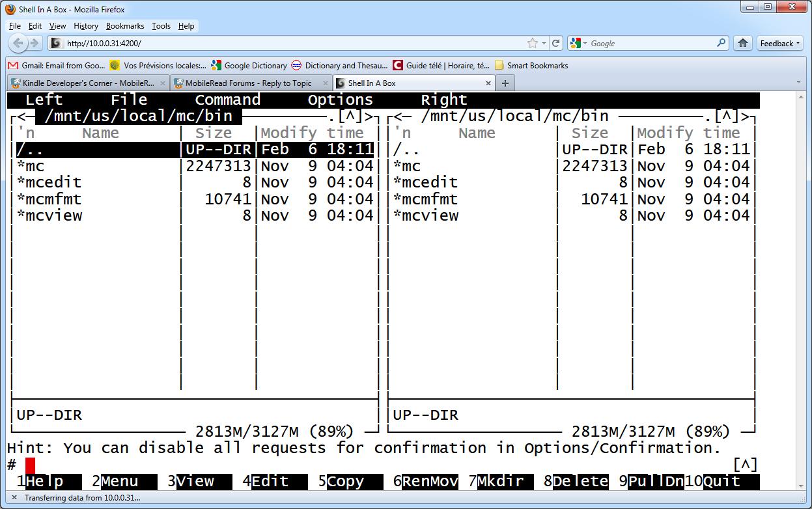
Task: Click the Home icon in the toolbar
Action: 743,43
